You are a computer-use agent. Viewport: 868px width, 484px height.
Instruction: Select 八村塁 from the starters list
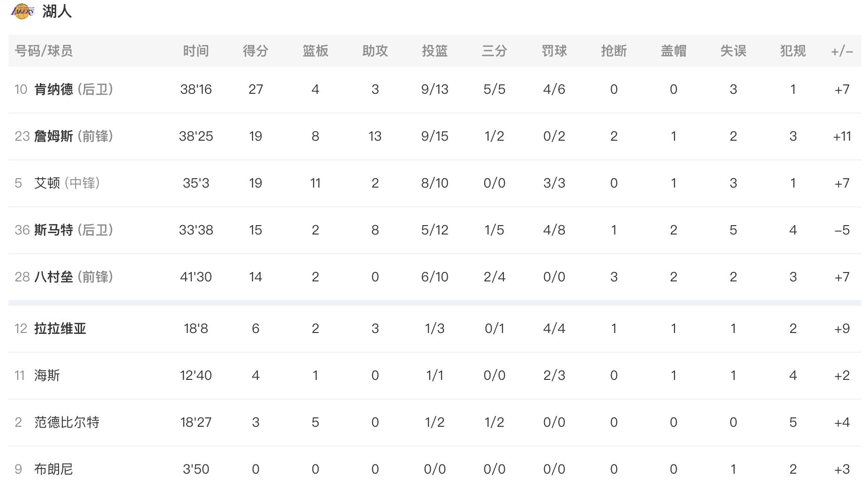tap(53, 277)
